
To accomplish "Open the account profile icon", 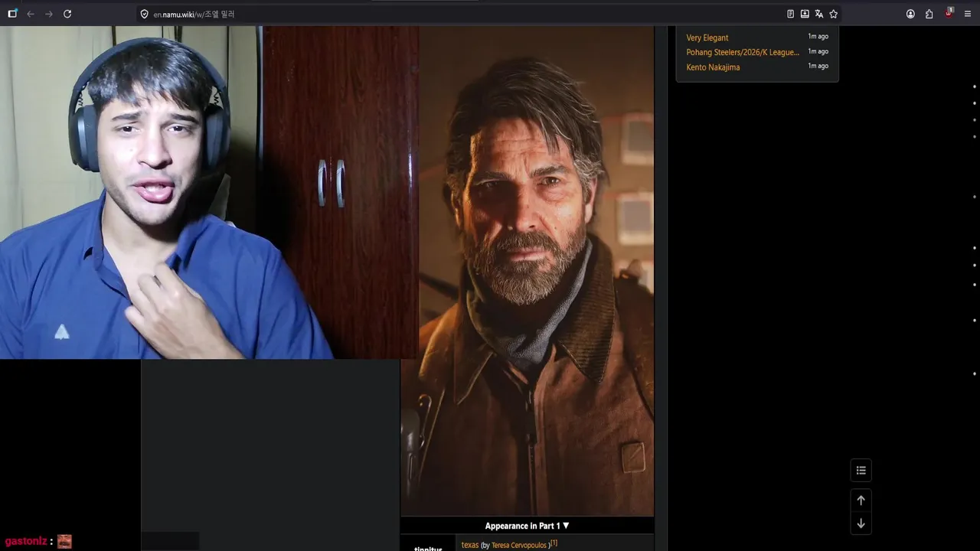I will pyautogui.click(x=910, y=14).
